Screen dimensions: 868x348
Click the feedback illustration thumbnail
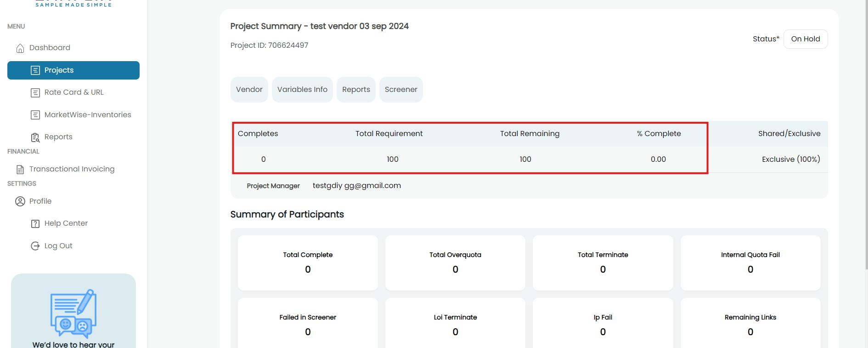(73, 314)
